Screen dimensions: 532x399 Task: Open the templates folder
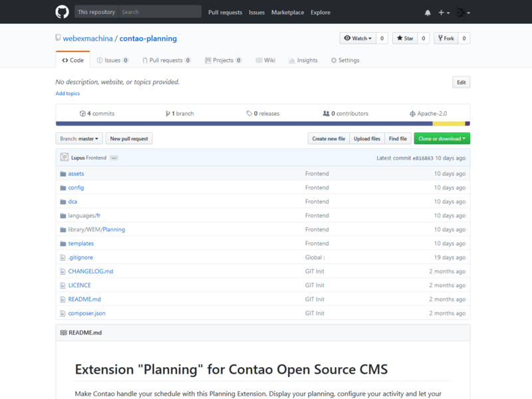coord(80,243)
